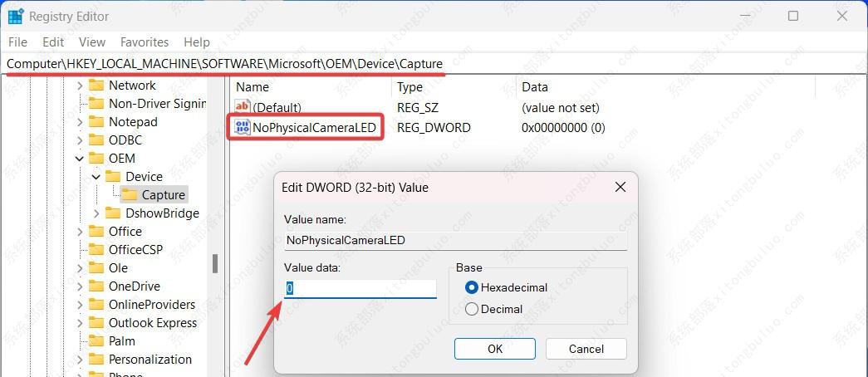868x377 pixels.
Task: Click the Registry Editor app icon
Action: click(x=15, y=16)
